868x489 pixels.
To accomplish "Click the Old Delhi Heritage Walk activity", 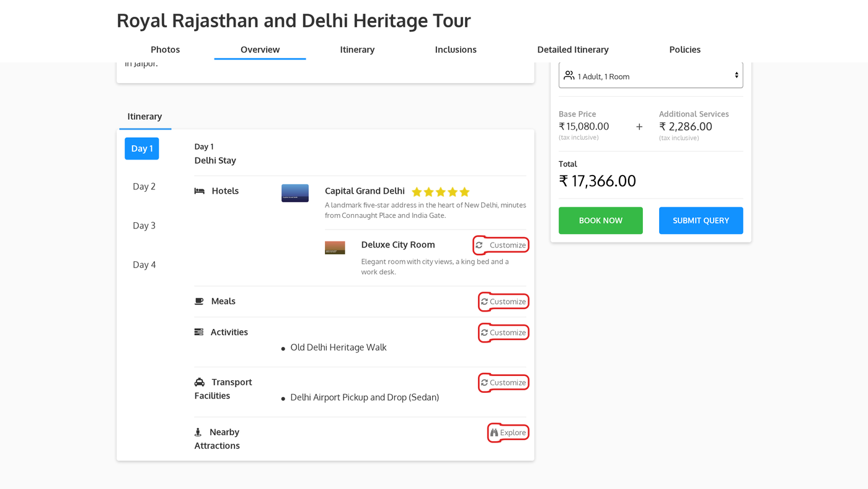I will [339, 348].
